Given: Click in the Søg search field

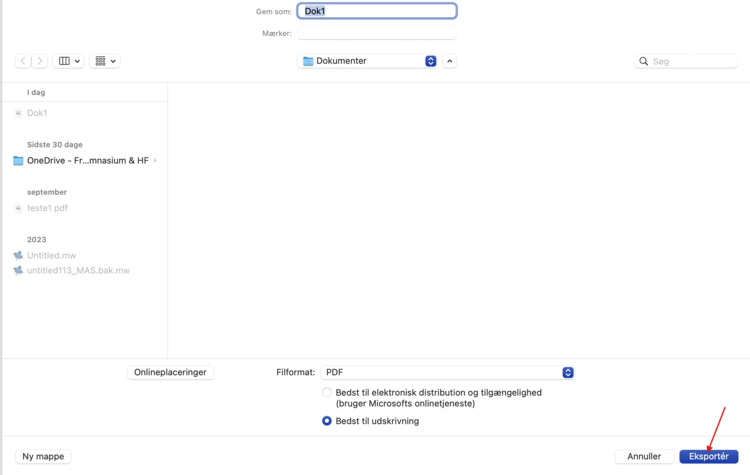Looking at the screenshot, I should coord(692,61).
